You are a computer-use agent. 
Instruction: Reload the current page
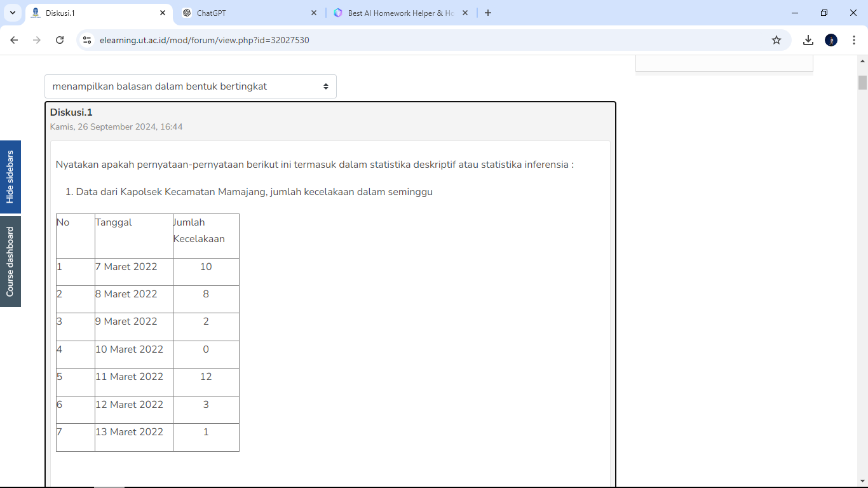click(60, 40)
